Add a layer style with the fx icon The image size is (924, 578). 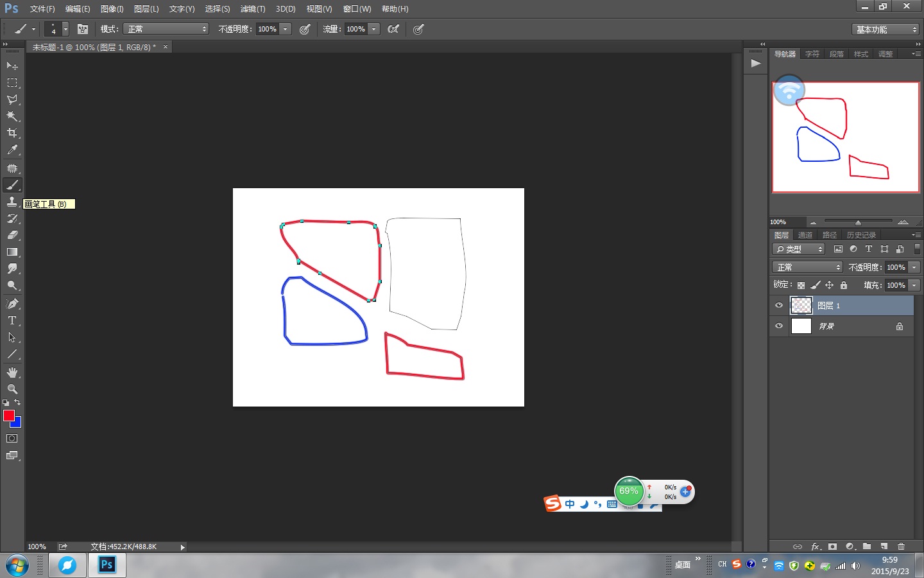click(x=816, y=547)
